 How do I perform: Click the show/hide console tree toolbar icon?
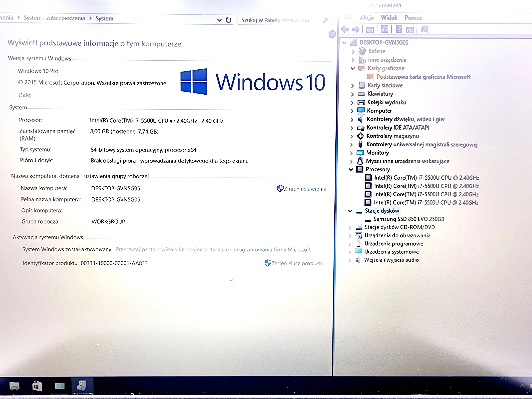[370, 30]
